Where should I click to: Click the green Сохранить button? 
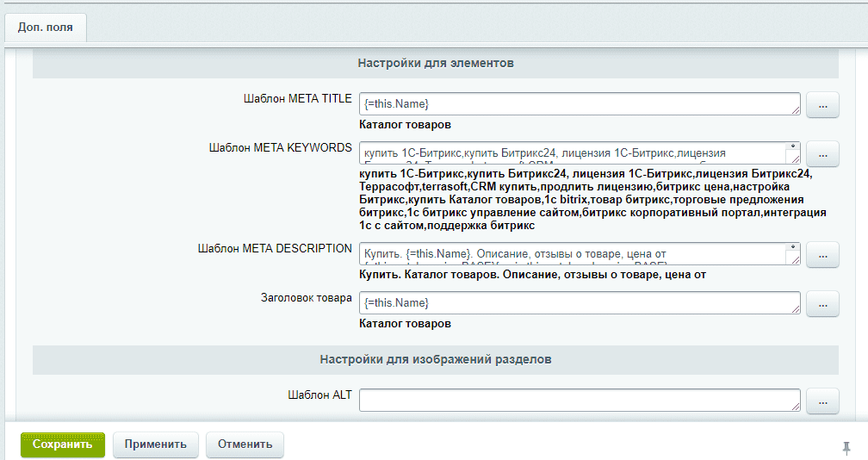(63, 444)
